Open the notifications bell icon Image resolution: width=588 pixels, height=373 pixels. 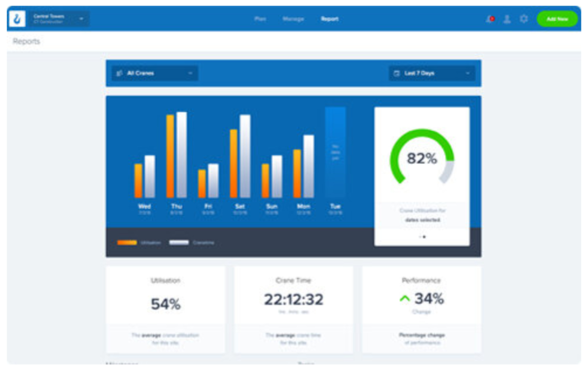pyautogui.click(x=490, y=19)
